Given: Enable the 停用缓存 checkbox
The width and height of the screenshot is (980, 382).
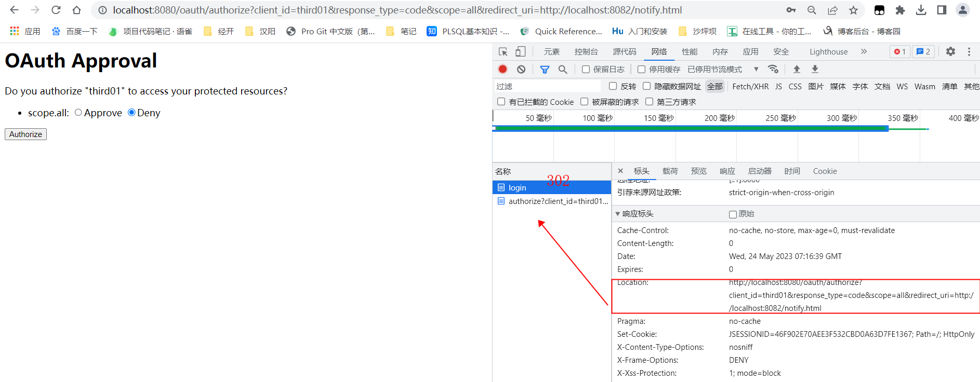Looking at the screenshot, I should point(641,69).
